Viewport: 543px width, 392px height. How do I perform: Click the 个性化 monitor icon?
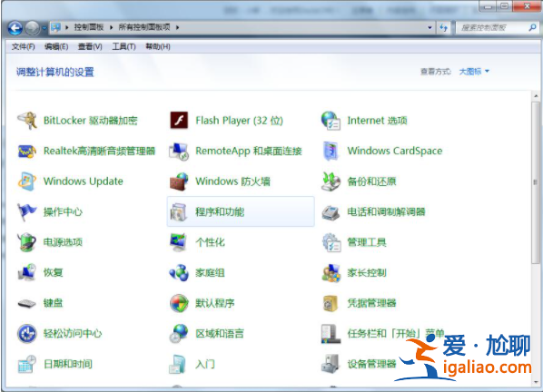click(x=179, y=242)
